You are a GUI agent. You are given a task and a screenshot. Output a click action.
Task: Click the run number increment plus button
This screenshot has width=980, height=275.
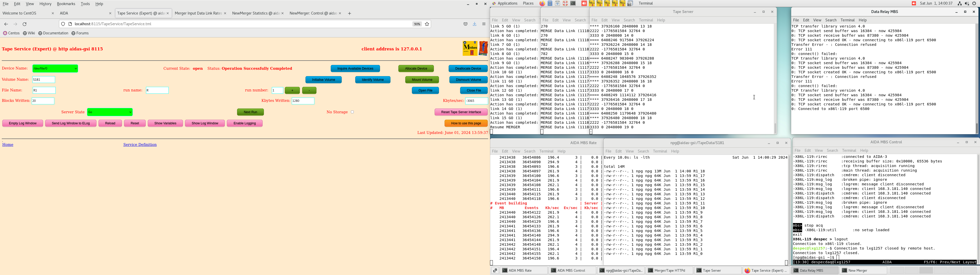(x=292, y=90)
